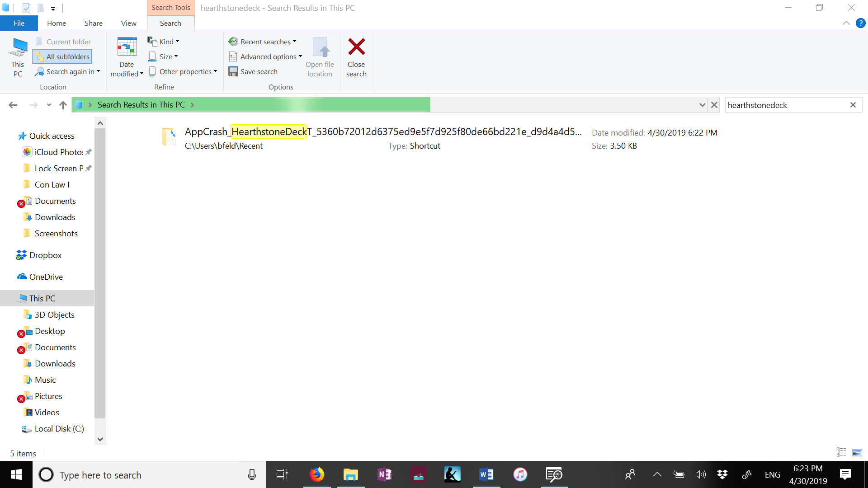Viewport: 868px width, 488px height.
Task: Open the File menu
Action: click(x=19, y=23)
